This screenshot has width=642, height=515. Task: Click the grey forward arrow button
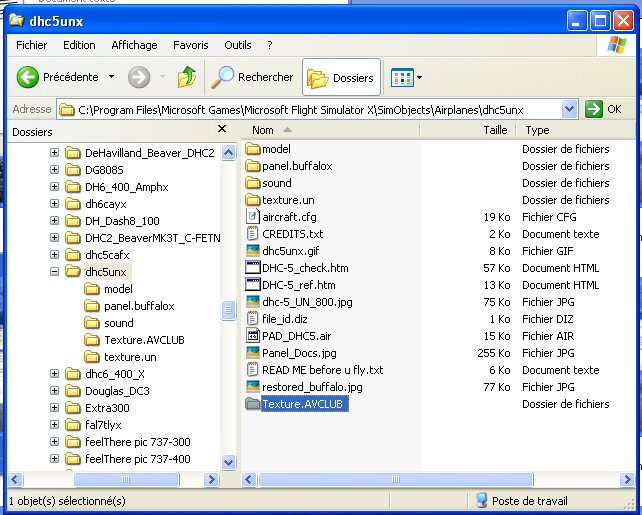139,77
